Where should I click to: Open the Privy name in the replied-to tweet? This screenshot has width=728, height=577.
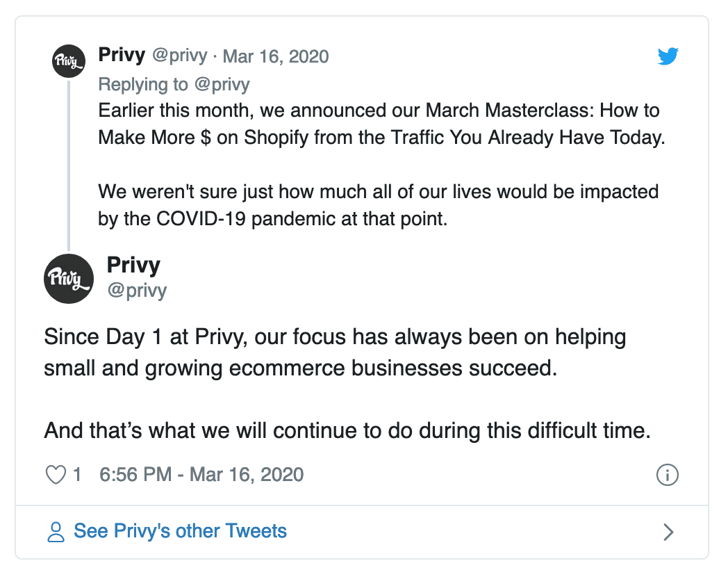pos(121,56)
